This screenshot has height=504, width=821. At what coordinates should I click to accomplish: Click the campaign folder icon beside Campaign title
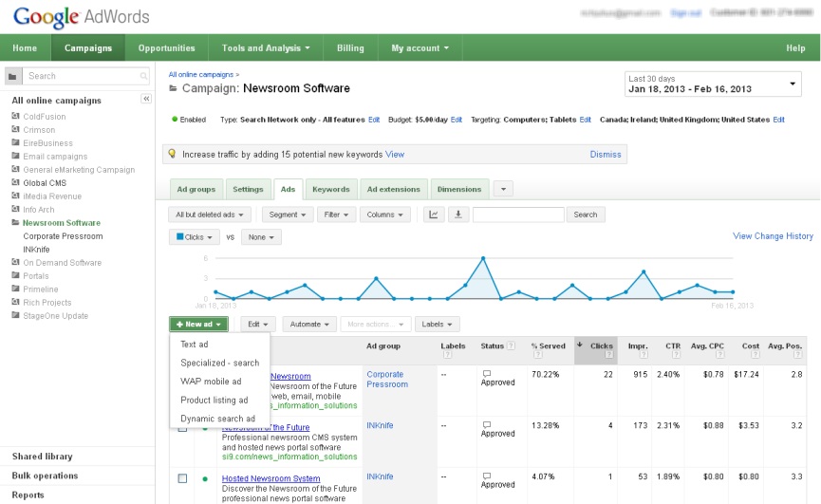pos(173,88)
